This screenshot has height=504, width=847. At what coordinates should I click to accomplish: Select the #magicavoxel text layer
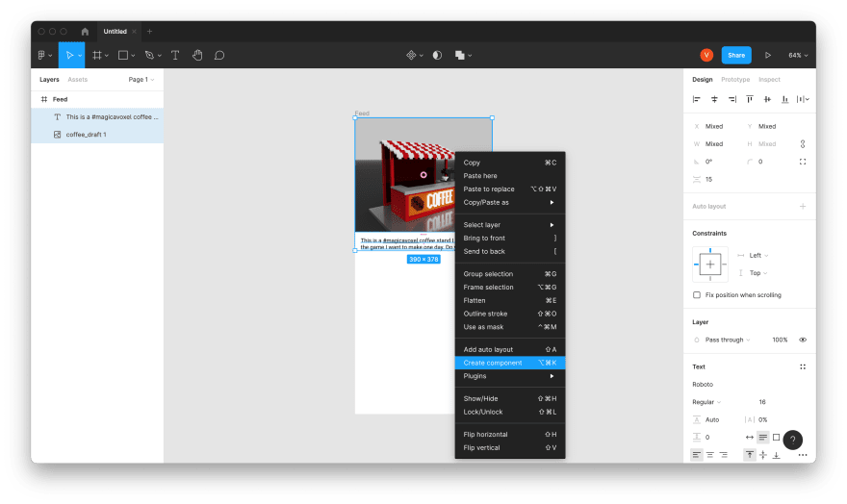point(97,116)
